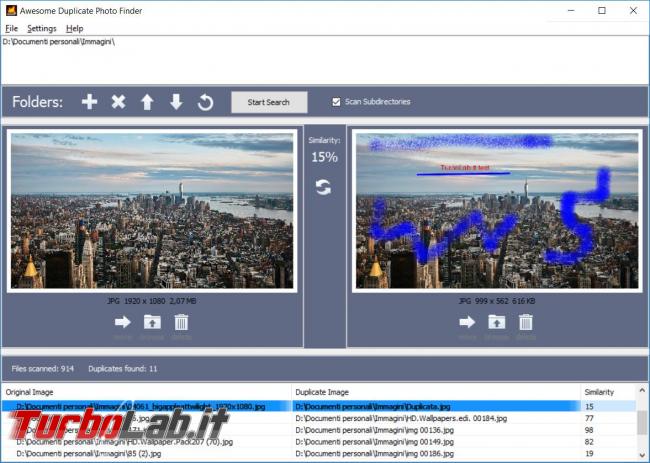650x463 pixels.
Task: Open the File menu
Action: click(x=11, y=28)
